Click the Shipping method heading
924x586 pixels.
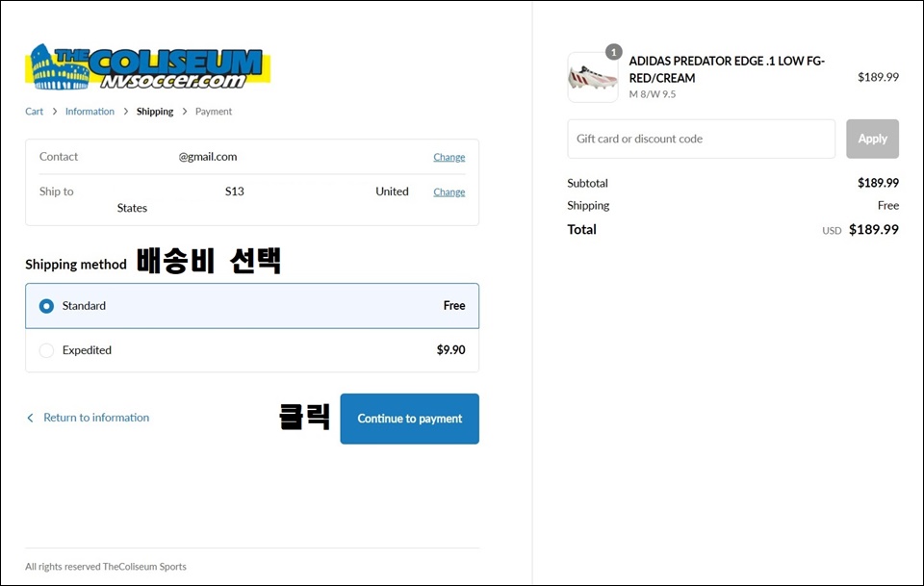76,265
